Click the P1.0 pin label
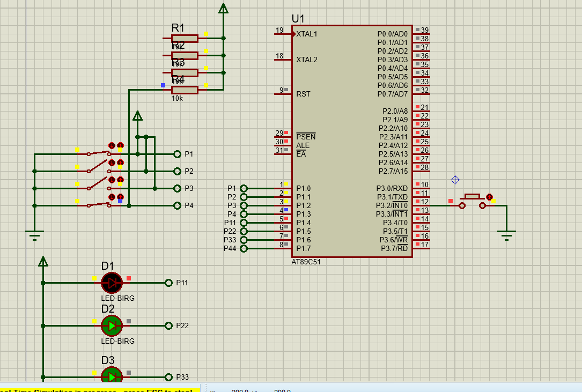 303,189
